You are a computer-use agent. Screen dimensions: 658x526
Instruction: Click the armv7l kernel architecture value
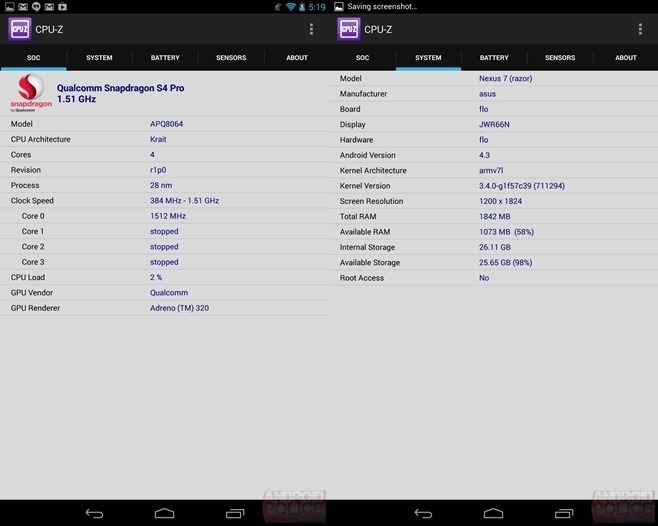491,170
